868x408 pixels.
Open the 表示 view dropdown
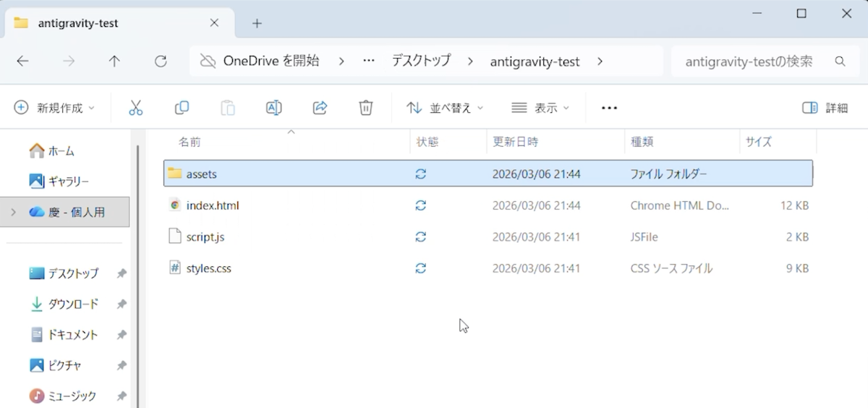(540, 108)
